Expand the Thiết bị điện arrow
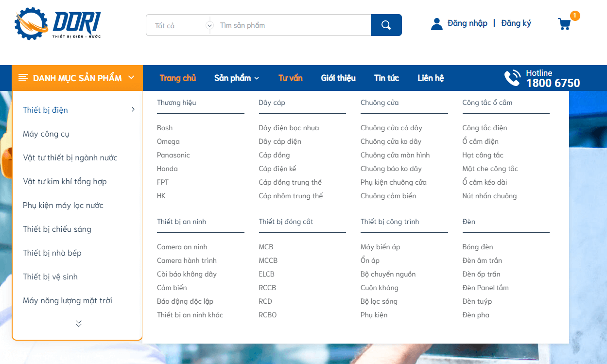Viewport: 607px width, 364px height. pos(133,110)
